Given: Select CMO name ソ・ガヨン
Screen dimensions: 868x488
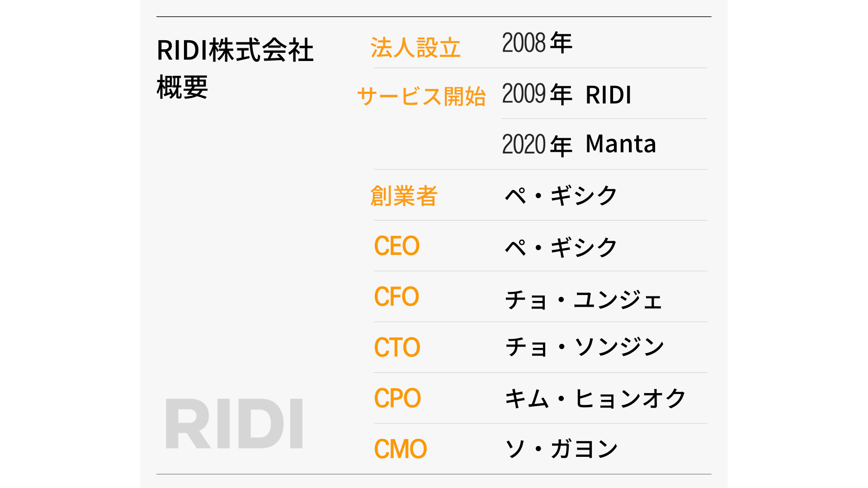Looking at the screenshot, I should tap(561, 449).
